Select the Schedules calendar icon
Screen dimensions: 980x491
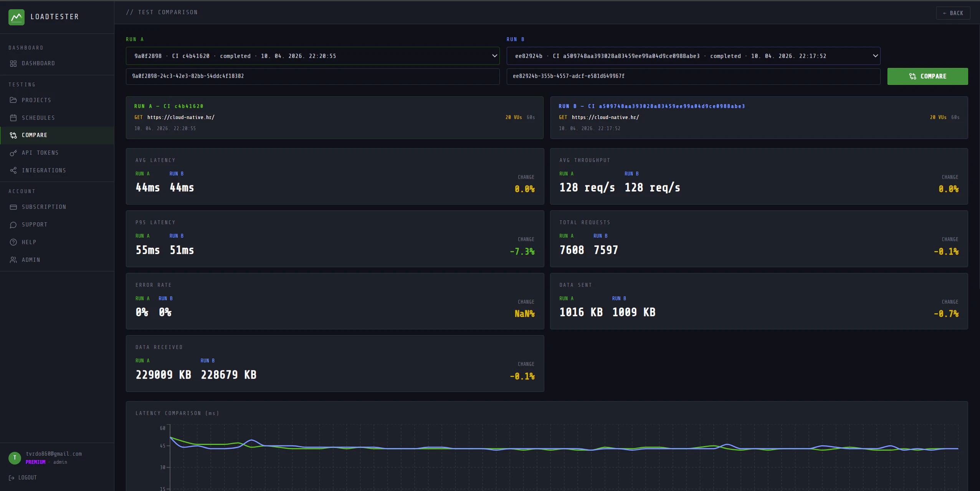(13, 118)
